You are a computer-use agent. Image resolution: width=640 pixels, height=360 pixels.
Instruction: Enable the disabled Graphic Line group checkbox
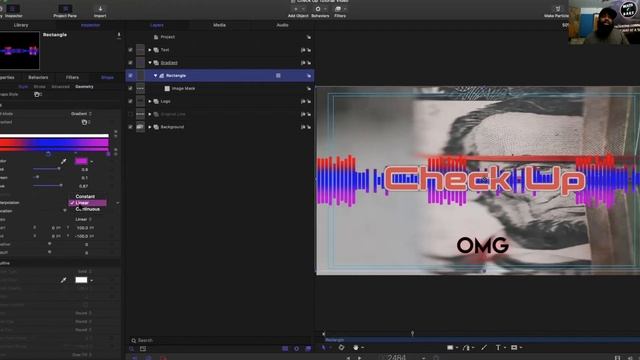click(130, 114)
